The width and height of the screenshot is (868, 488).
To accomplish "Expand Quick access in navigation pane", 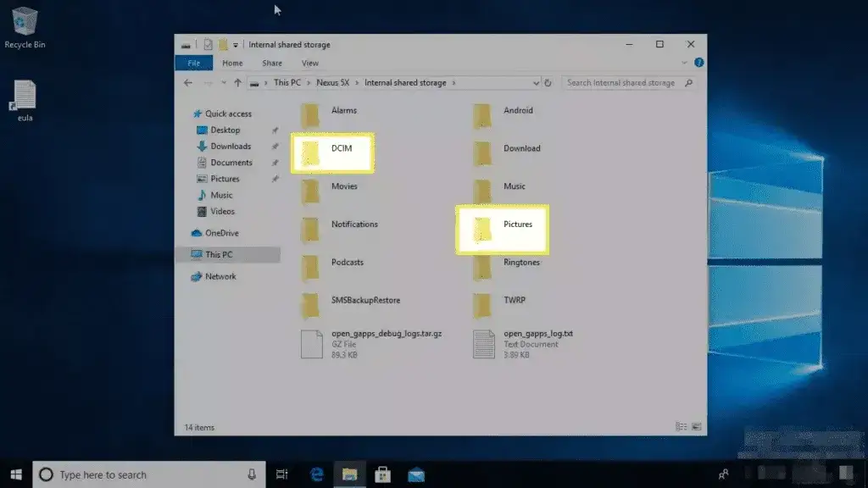I will (187, 114).
